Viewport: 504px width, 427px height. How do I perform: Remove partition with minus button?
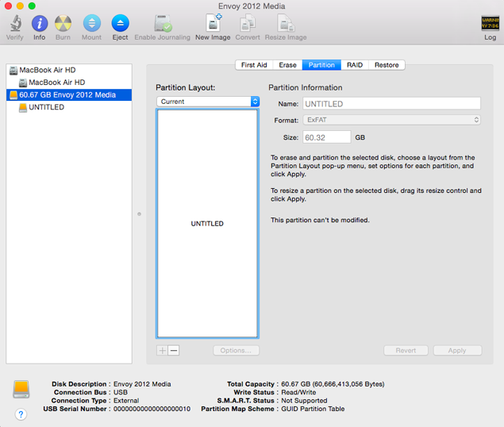[174, 351]
